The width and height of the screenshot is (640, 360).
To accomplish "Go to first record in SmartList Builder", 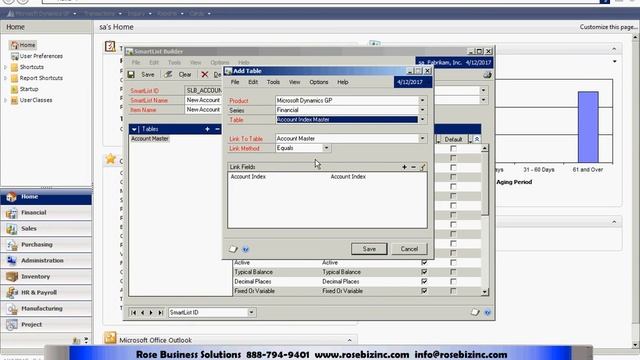I will click(x=133, y=312).
